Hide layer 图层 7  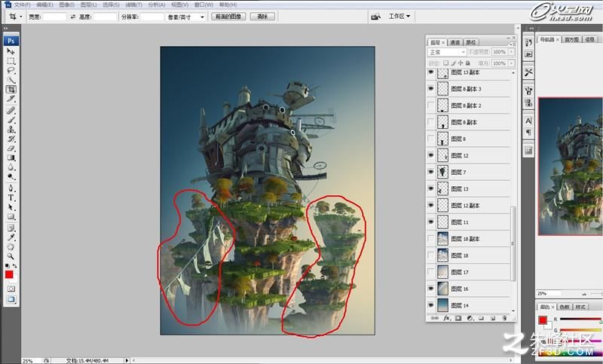(431, 172)
